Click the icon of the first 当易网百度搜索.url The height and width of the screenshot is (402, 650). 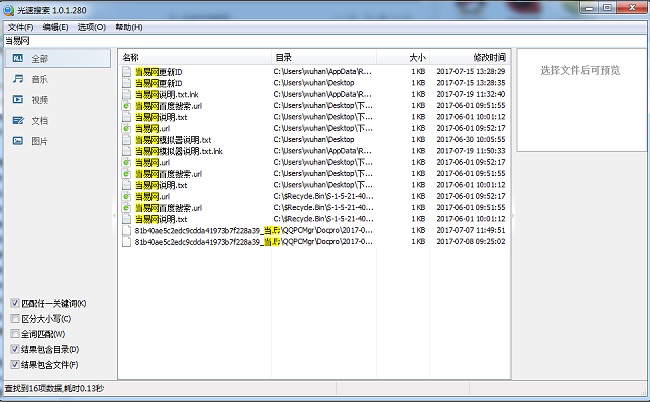click(127, 105)
